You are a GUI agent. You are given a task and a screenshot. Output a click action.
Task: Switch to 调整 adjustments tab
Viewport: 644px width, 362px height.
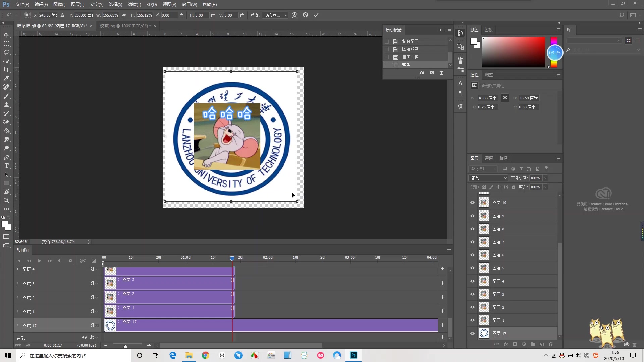489,75
